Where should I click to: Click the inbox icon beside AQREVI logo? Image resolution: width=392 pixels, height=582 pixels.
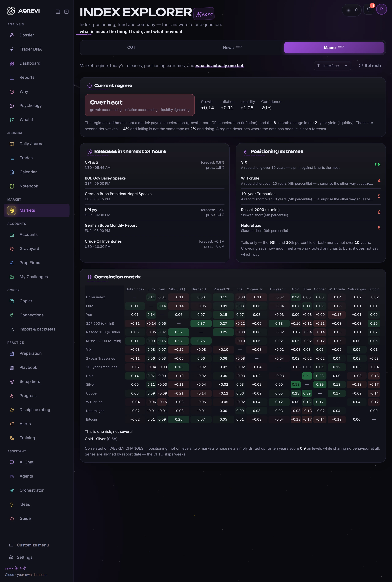(58, 11)
